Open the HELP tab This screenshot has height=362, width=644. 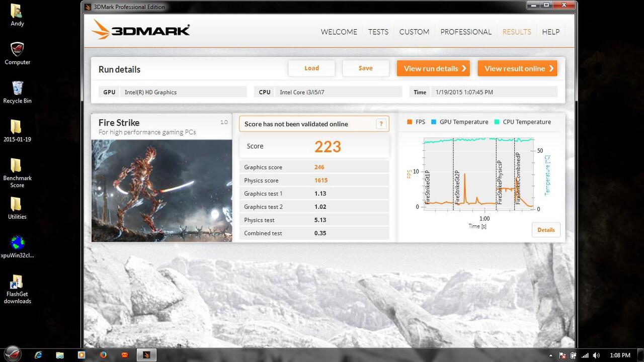[550, 32]
